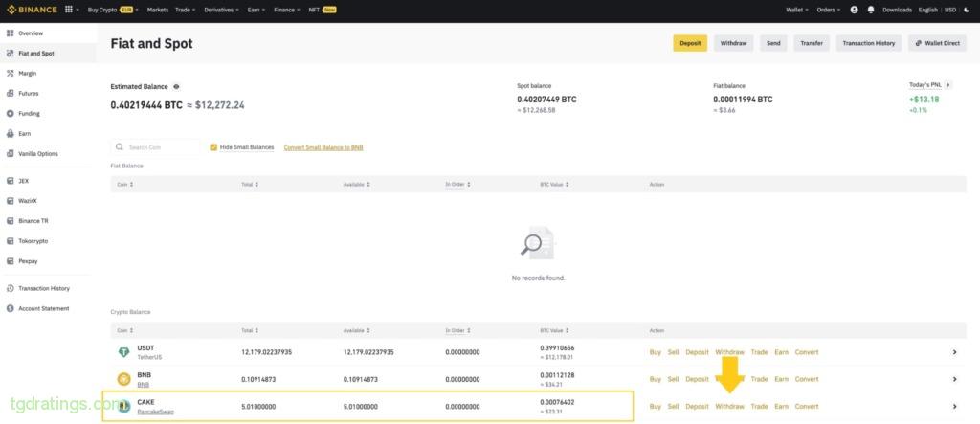Viewport: 980px width, 424px height.
Task: Click Earn in the USDT row
Action: click(781, 352)
